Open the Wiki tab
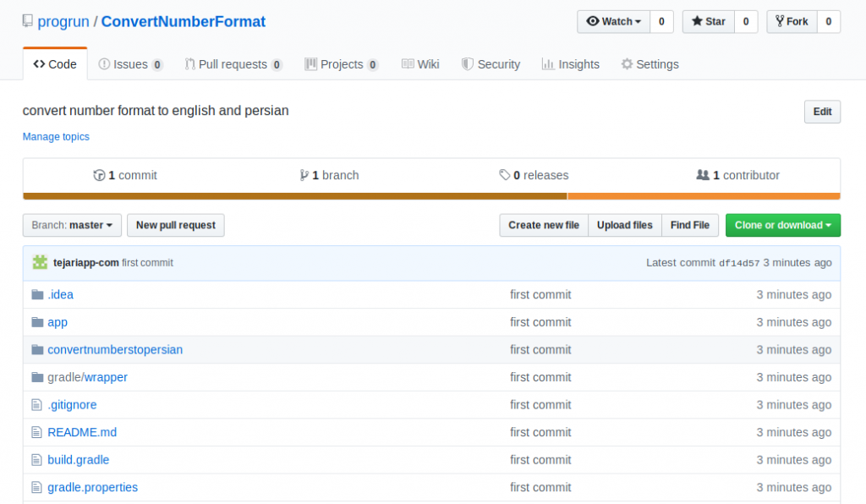 click(420, 64)
